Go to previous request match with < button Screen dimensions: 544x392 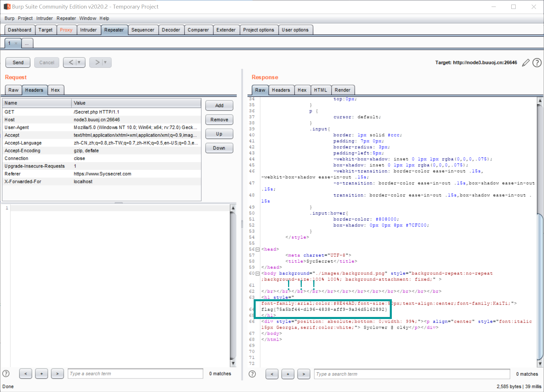click(x=26, y=374)
